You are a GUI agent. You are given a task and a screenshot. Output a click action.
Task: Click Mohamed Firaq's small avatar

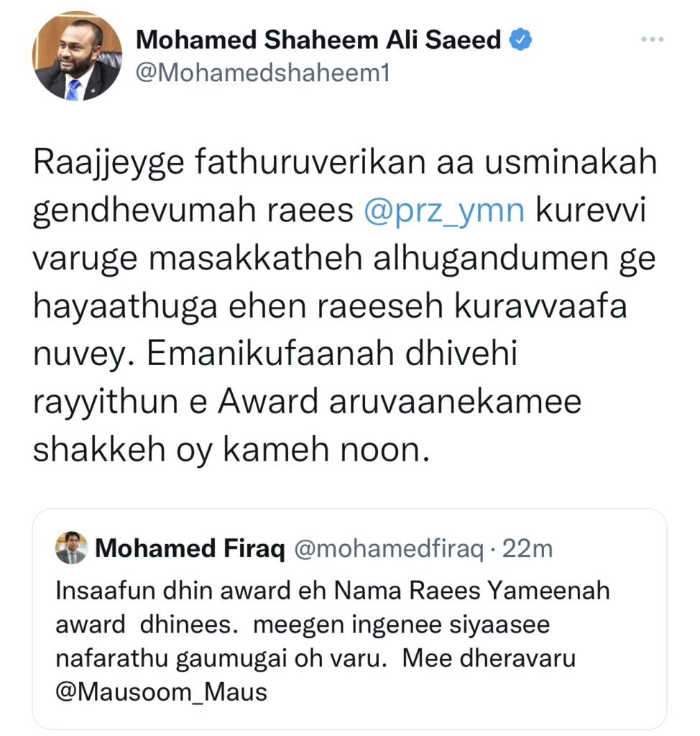71,548
